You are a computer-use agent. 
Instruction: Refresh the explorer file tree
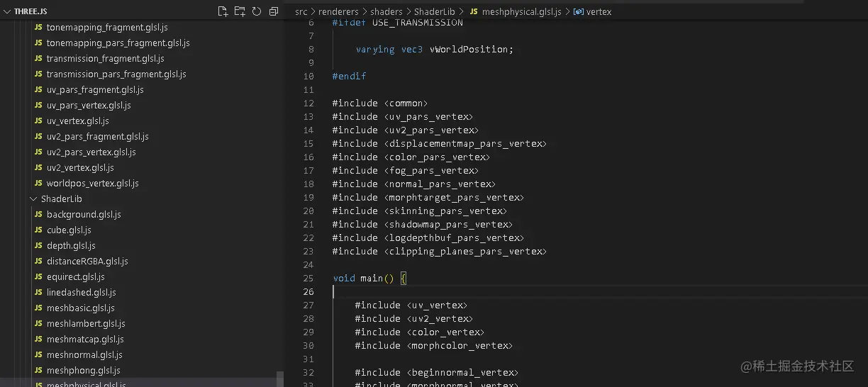click(x=257, y=11)
